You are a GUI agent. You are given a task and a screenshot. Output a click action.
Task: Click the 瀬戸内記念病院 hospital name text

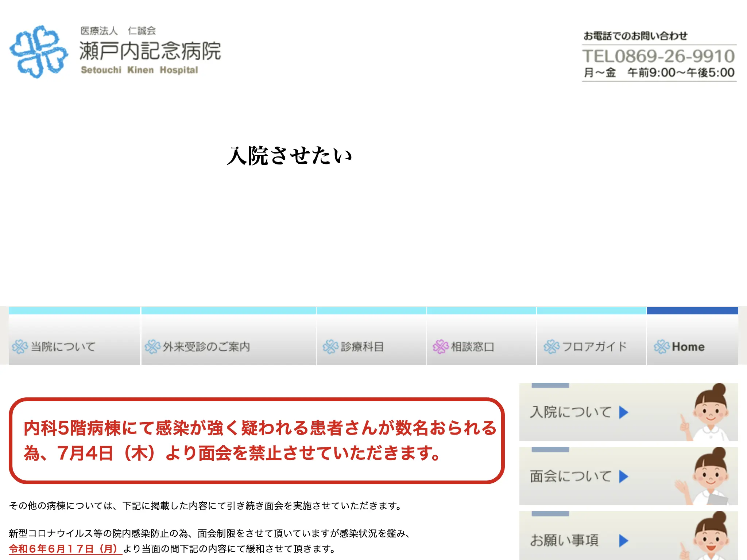click(x=150, y=51)
